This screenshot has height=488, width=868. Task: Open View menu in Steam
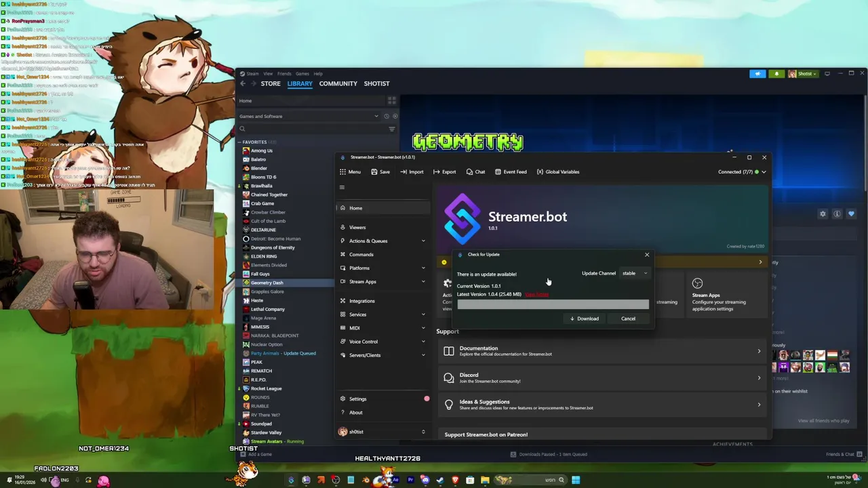[268, 73]
